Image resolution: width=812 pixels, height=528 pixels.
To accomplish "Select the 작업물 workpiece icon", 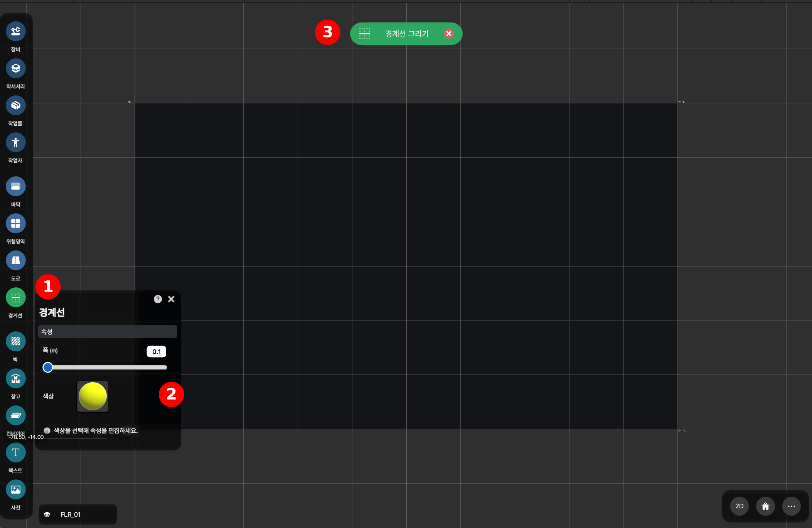I will click(x=15, y=105).
